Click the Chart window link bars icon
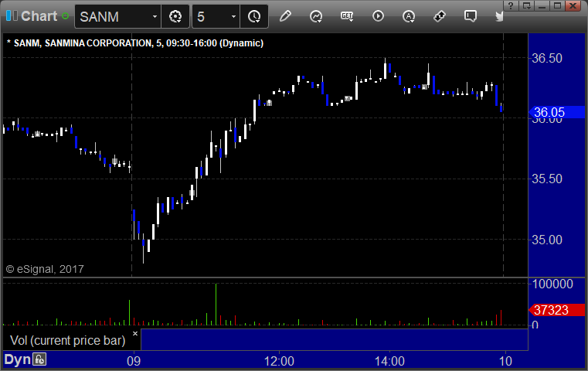The width and height of the screenshot is (588, 371). pyautogui.click(x=12, y=15)
